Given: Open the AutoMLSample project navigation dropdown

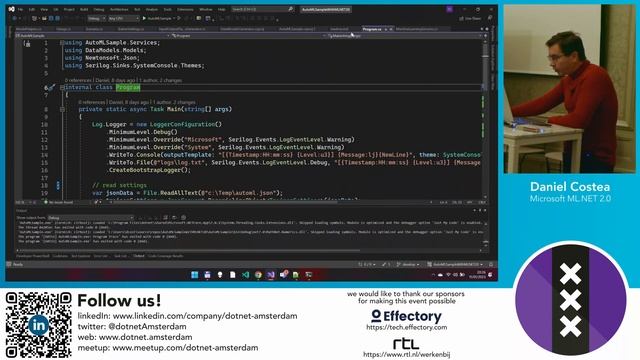Looking at the screenshot, I should [x=92, y=36].
